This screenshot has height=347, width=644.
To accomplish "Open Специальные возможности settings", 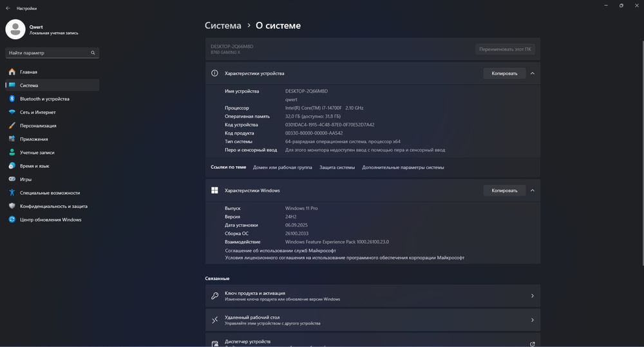I will [52, 192].
